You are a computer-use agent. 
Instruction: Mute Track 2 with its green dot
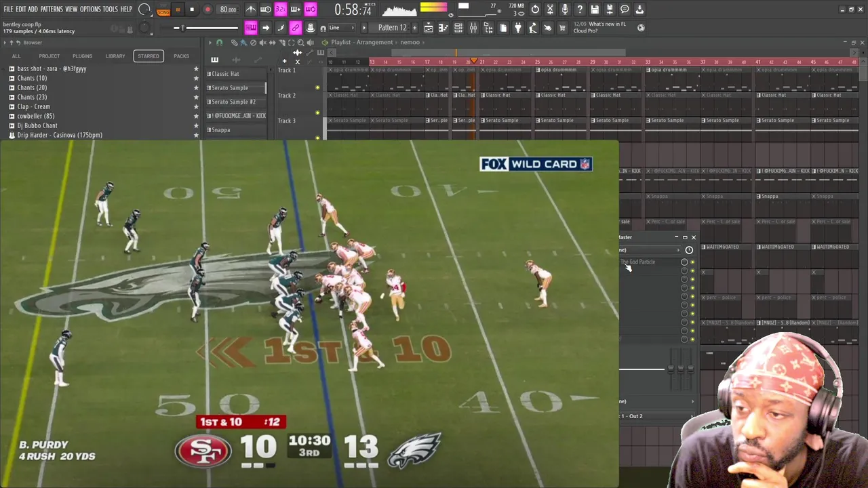(317, 113)
